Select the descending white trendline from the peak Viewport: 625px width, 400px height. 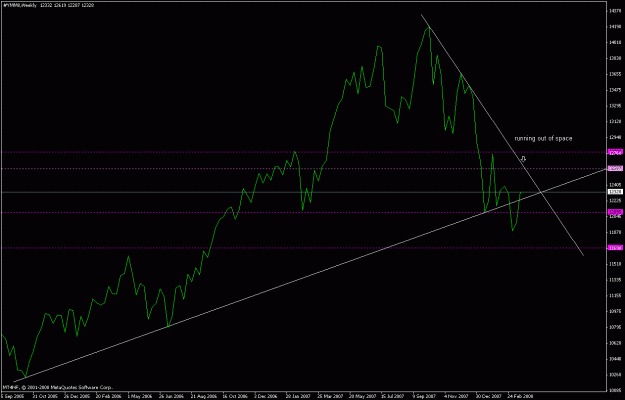coord(502,135)
